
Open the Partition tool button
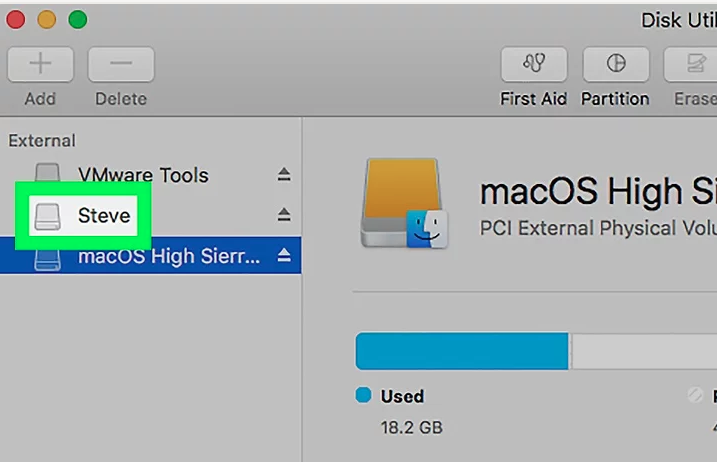pyautogui.click(x=615, y=64)
